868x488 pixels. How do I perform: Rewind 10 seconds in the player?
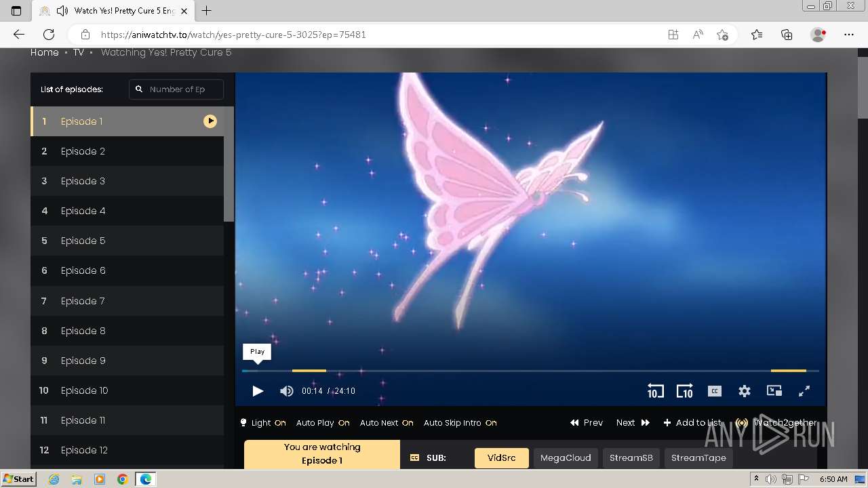click(655, 391)
